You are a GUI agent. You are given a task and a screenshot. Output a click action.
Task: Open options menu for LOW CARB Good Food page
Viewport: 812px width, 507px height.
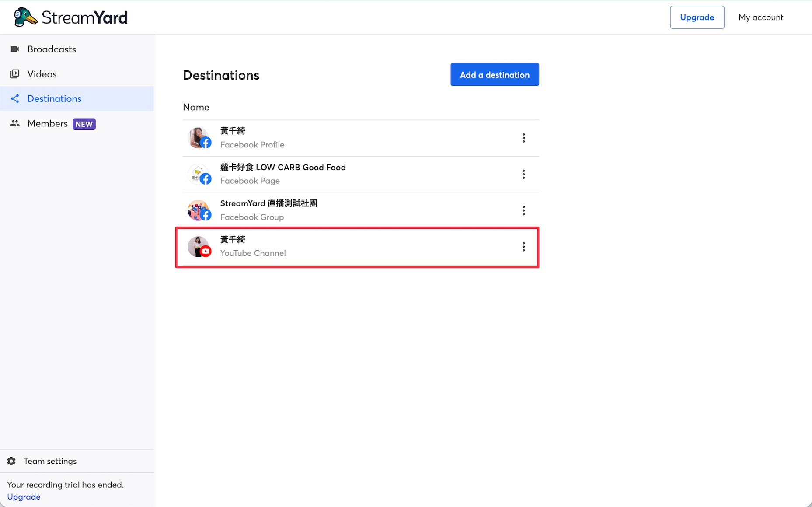[523, 175]
